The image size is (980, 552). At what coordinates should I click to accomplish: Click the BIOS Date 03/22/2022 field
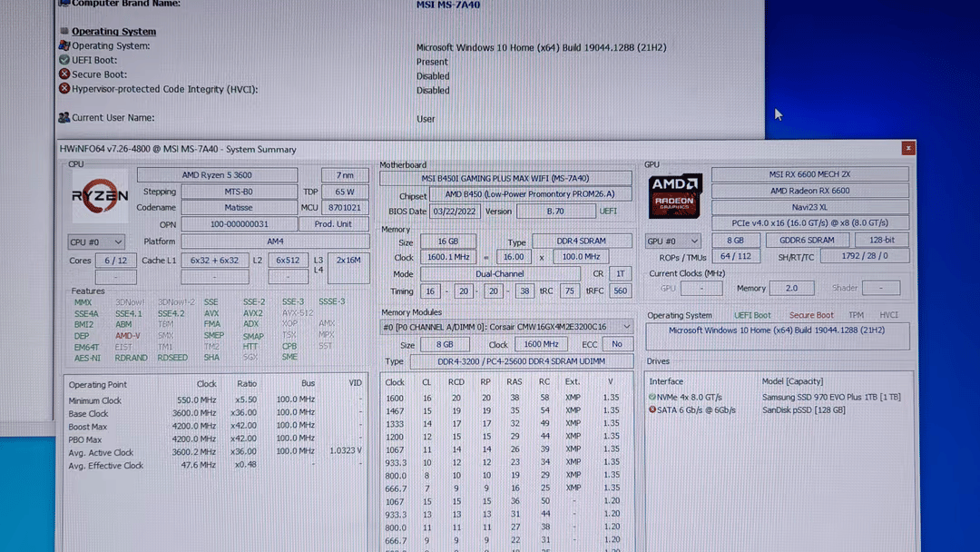click(x=455, y=212)
